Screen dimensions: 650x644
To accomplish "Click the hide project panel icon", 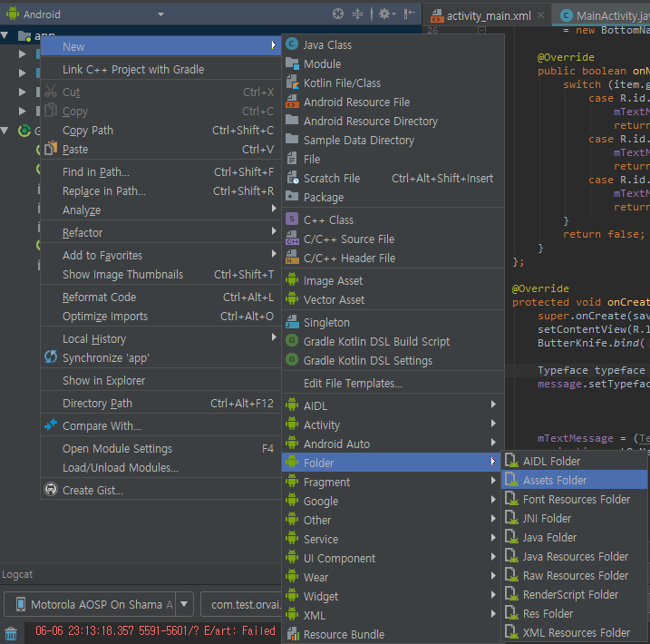I will point(410,15).
